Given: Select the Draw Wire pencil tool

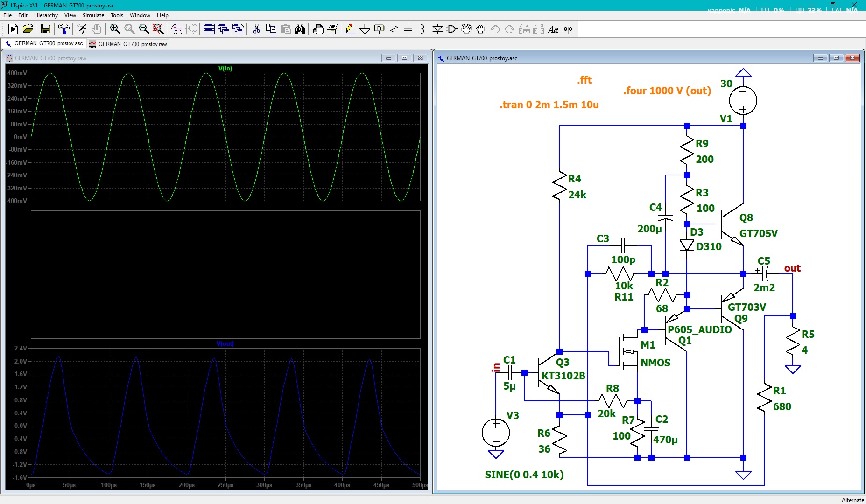Looking at the screenshot, I should pyautogui.click(x=351, y=29).
